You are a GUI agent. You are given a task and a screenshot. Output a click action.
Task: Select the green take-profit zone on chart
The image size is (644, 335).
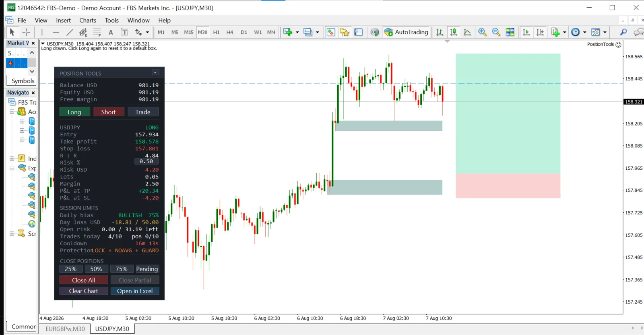pos(508,114)
